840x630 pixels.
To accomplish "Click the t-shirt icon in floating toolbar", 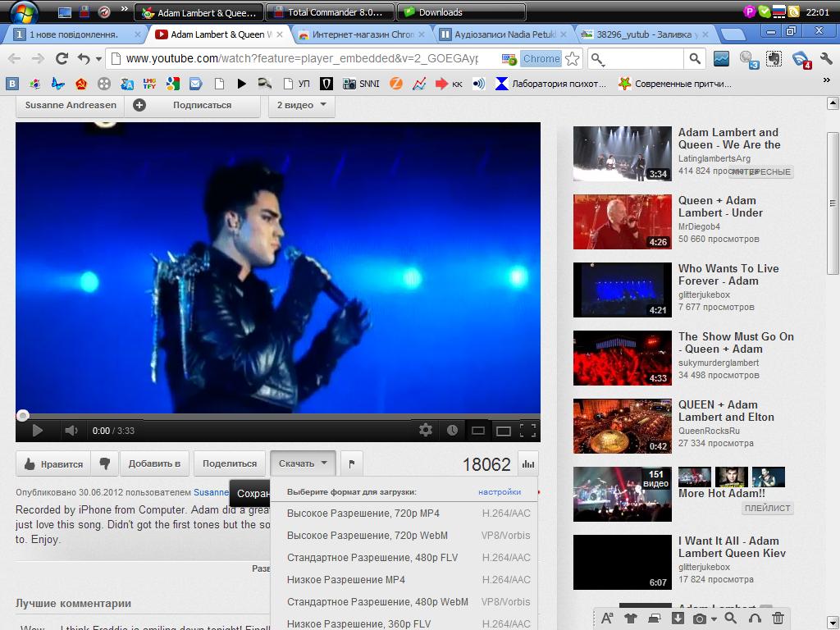I will 631,619.
